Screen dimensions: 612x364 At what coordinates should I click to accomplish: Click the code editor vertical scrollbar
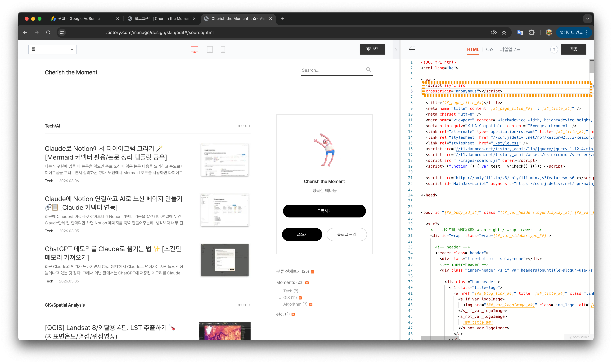(592, 67)
